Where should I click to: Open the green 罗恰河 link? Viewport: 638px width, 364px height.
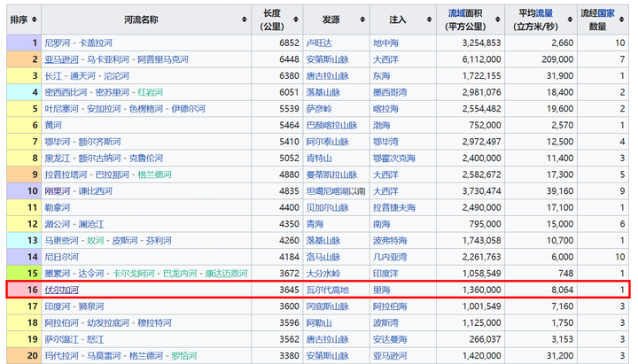click(x=184, y=356)
